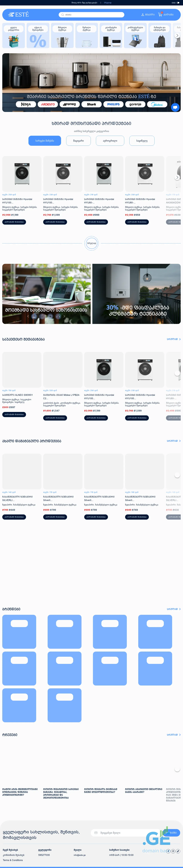Open the live chat bubble
The width and height of the screenshot is (183, 868).
pos(175,107)
